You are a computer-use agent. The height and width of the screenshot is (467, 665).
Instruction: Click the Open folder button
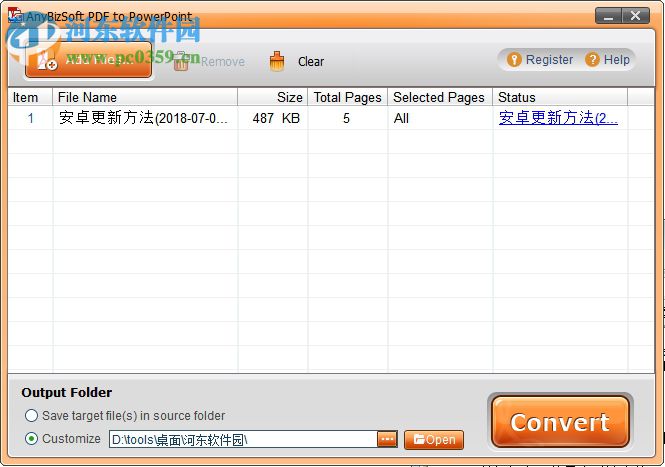[x=434, y=440]
